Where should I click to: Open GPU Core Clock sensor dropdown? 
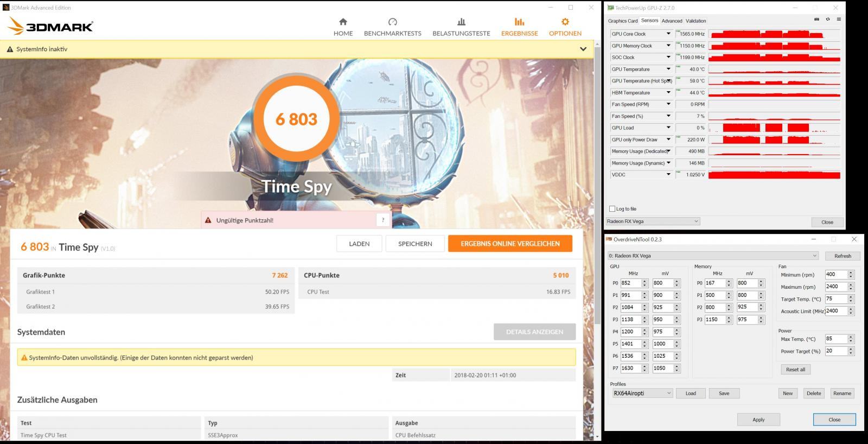668,34
